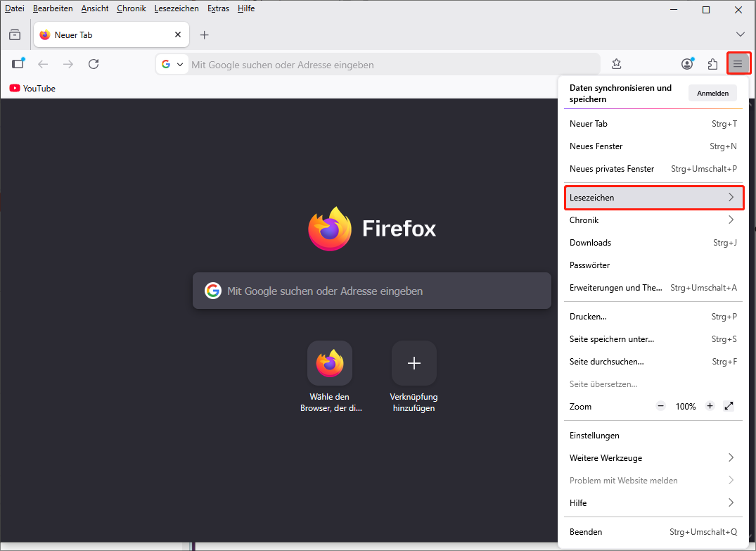Close the Neuer Tab tab
Viewport: 756px width, 551px height.
tap(178, 34)
